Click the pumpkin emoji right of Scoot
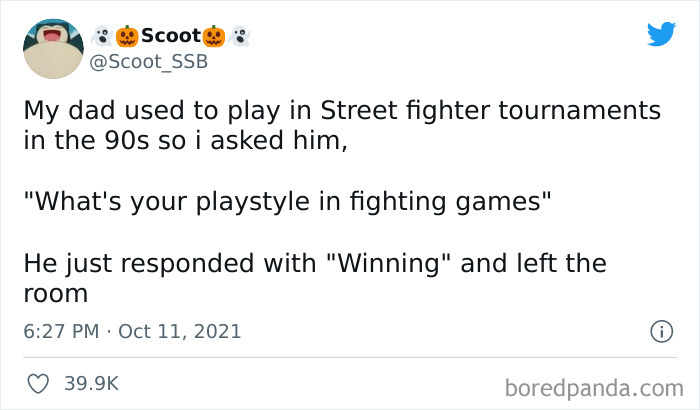 pos(212,36)
